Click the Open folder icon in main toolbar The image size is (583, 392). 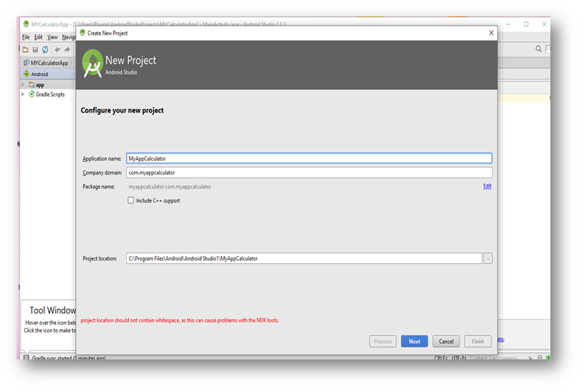(26, 50)
